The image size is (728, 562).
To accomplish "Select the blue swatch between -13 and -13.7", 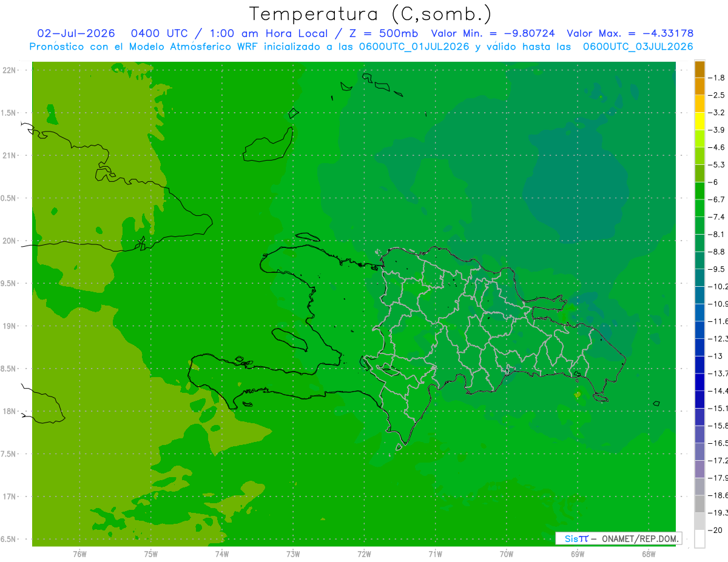I will [699, 364].
